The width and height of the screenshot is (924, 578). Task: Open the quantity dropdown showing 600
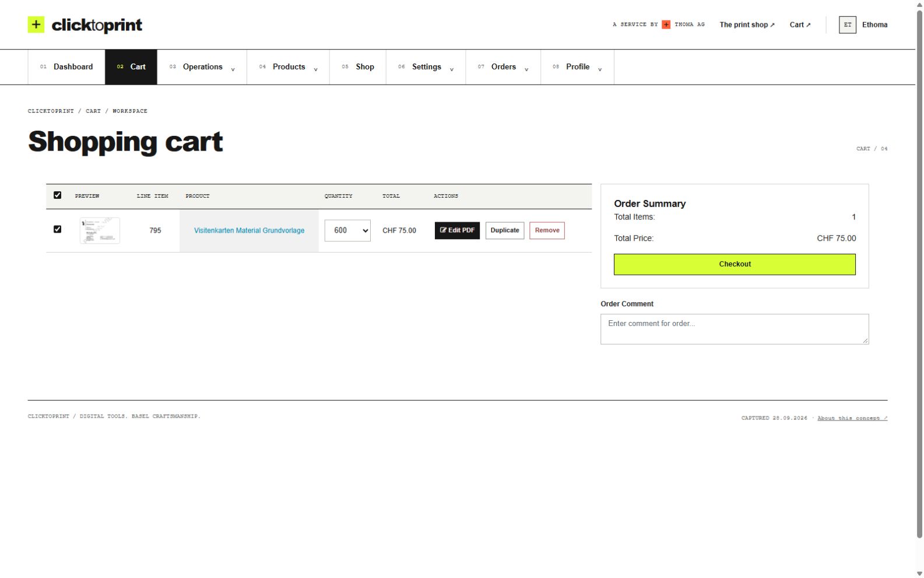pos(347,230)
